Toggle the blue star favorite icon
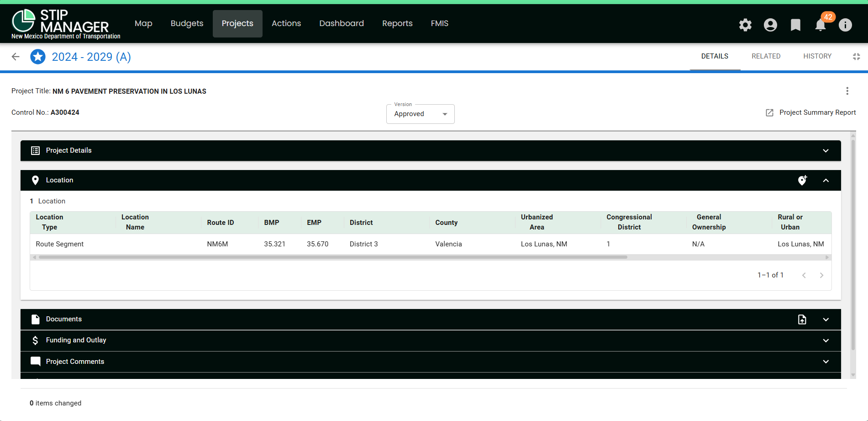 tap(38, 57)
